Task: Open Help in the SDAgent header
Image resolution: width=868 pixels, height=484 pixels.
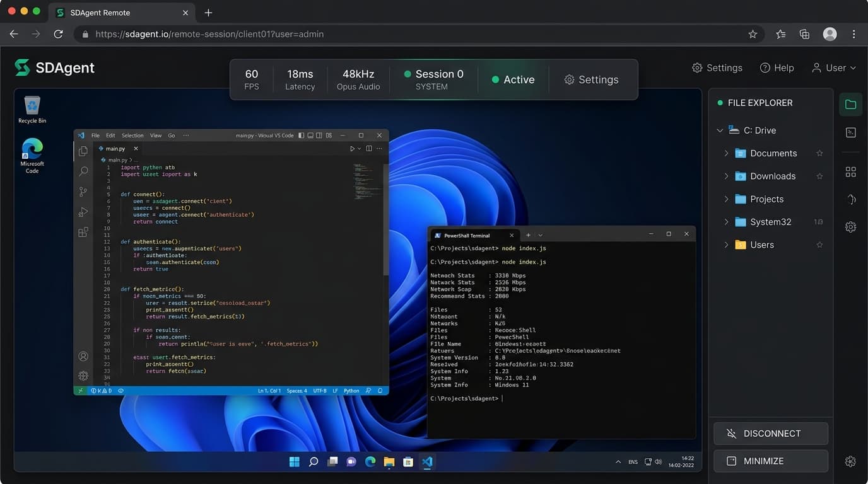Action: click(x=777, y=67)
